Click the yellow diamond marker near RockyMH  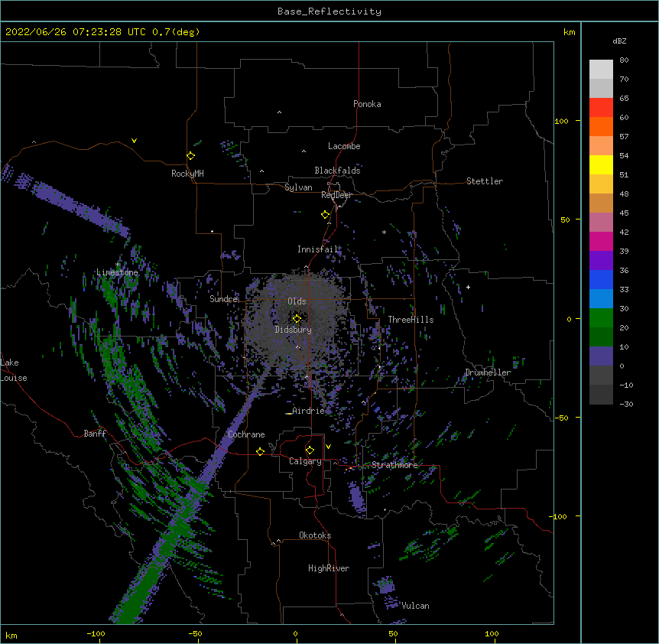click(191, 156)
